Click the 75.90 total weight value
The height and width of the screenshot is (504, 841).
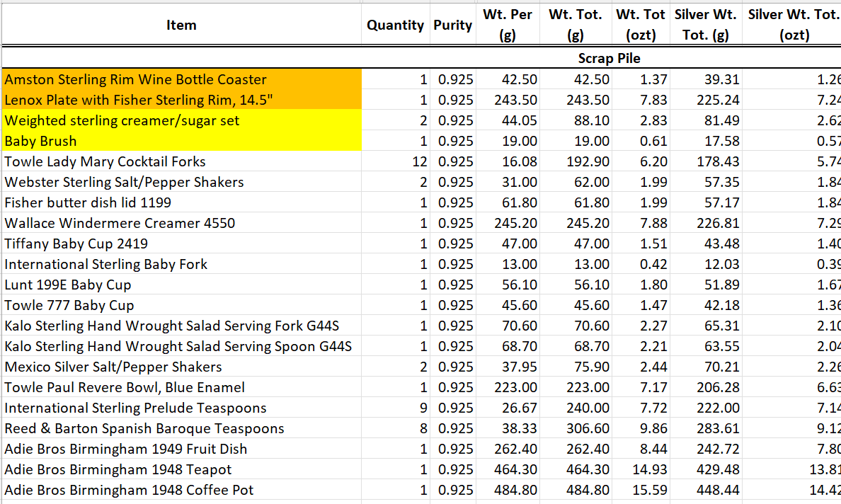click(x=592, y=367)
